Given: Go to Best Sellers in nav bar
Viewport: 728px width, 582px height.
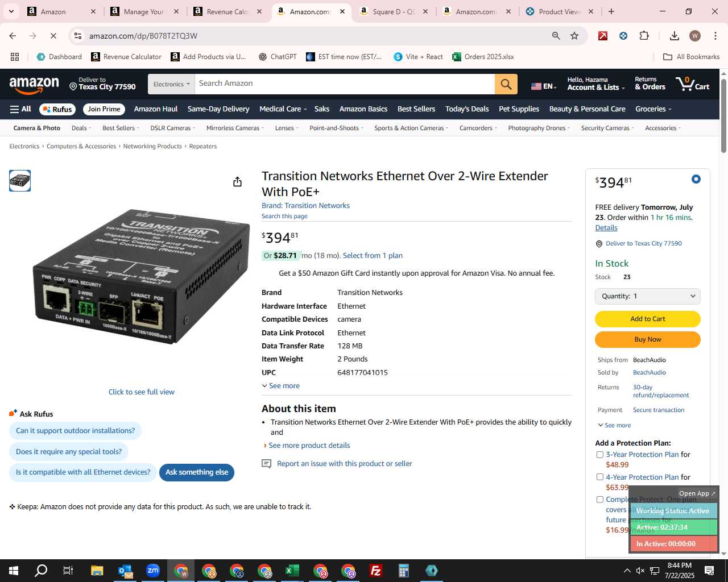Looking at the screenshot, I should click(416, 109).
